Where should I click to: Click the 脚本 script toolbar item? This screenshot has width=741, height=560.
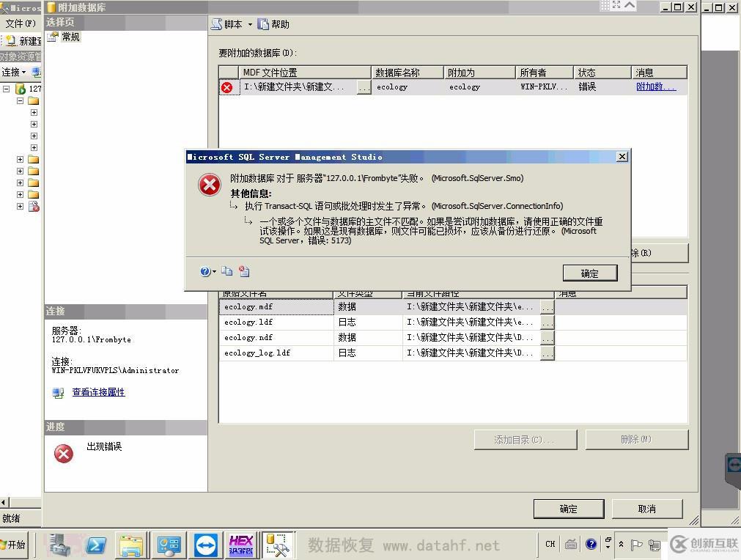click(226, 24)
